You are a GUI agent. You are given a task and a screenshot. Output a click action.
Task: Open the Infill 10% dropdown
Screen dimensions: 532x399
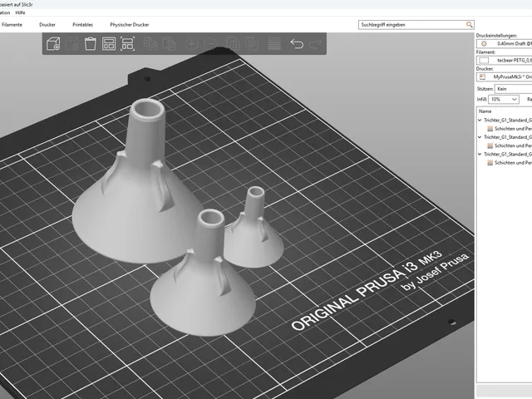tap(504, 100)
